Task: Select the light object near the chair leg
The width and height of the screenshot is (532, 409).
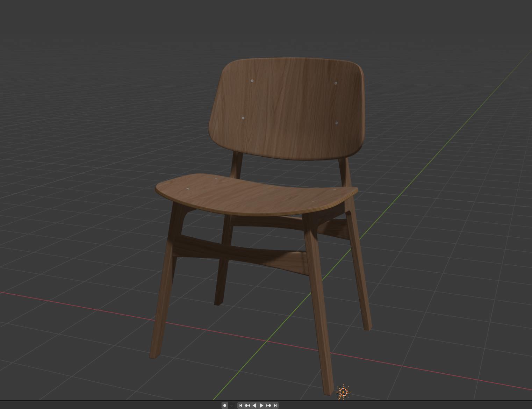Action: 343,392
